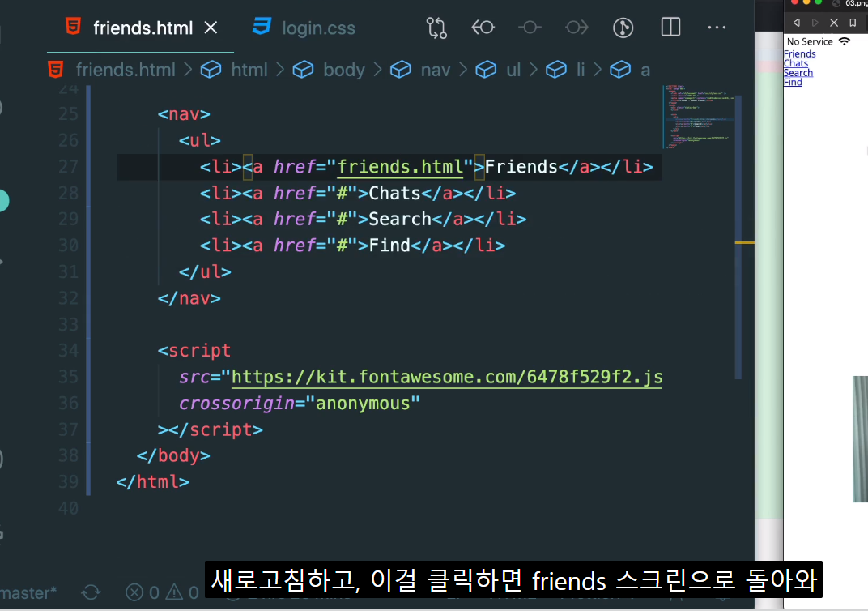This screenshot has height=611, width=868.
Task: Open the git timeline circular icon
Action: pyautogui.click(x=623, y=28)
